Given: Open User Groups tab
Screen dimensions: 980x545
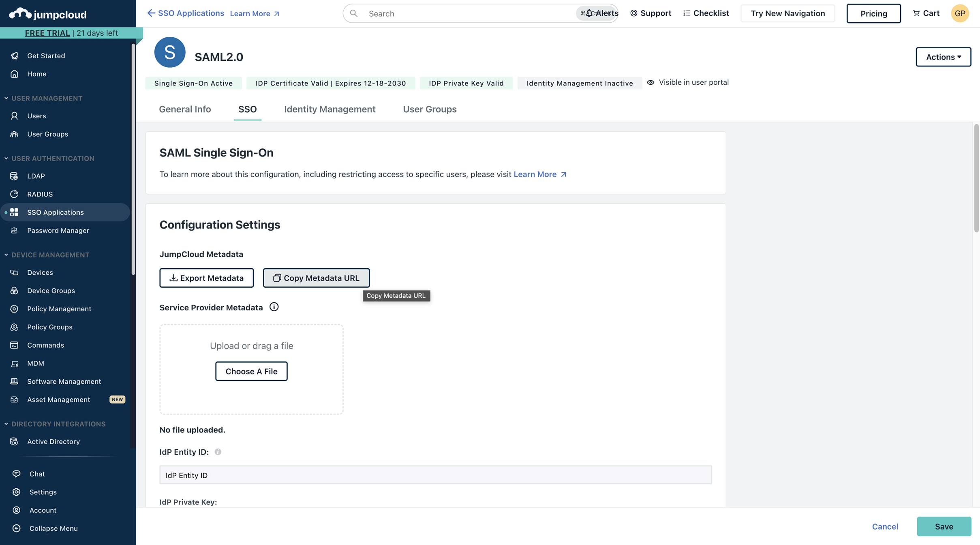Looking at the screenshot, I should tap(430, 109).
